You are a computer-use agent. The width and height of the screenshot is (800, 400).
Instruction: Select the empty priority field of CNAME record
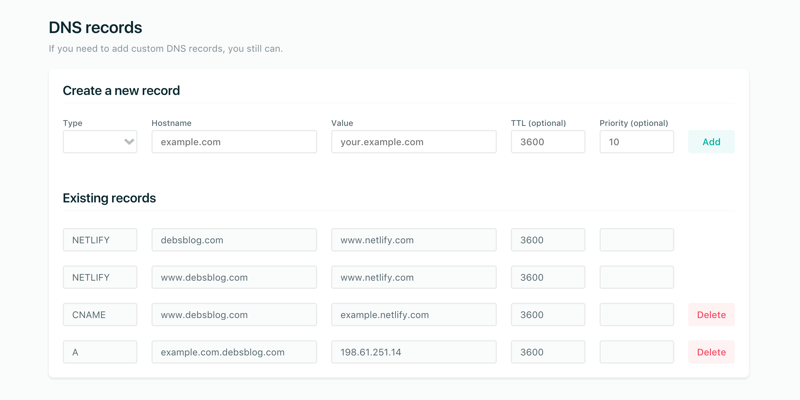(636, 315)
